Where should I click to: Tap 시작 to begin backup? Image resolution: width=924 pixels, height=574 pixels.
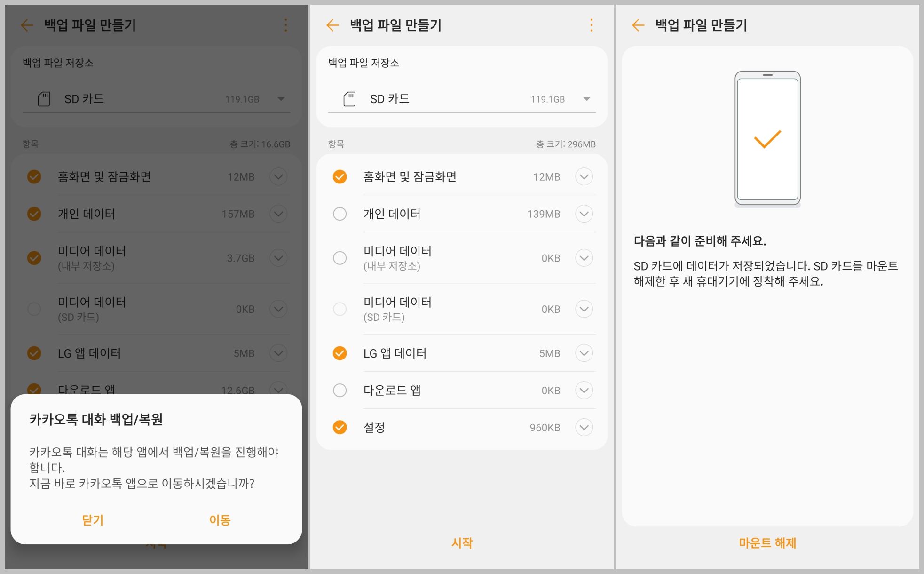[462, 543]
